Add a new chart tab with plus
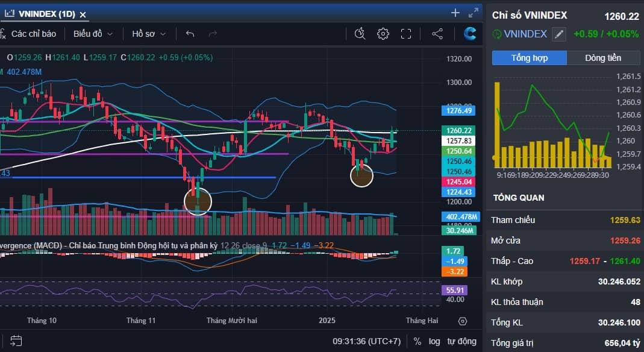 (455, 13)
